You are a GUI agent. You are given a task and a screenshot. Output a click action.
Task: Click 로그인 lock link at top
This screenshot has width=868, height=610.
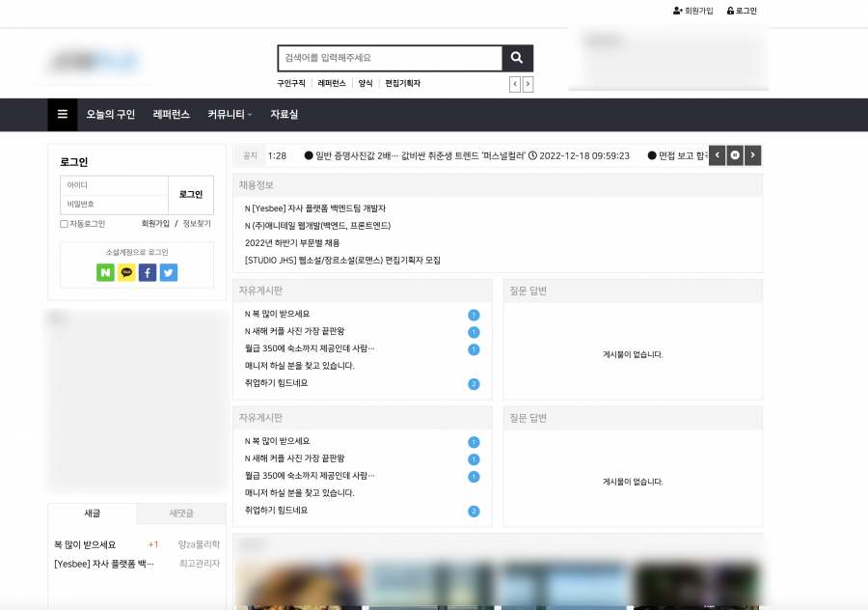(x=742, y=11)
